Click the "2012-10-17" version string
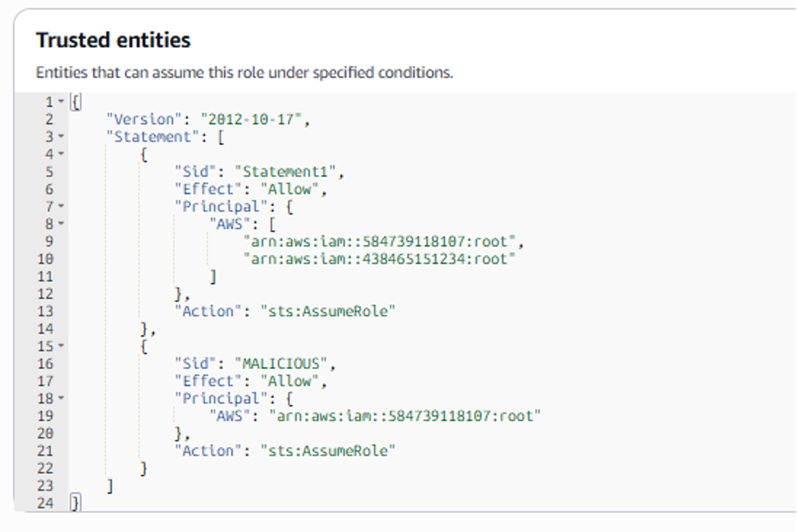797x532 pixels. click(x=251, y=119)
